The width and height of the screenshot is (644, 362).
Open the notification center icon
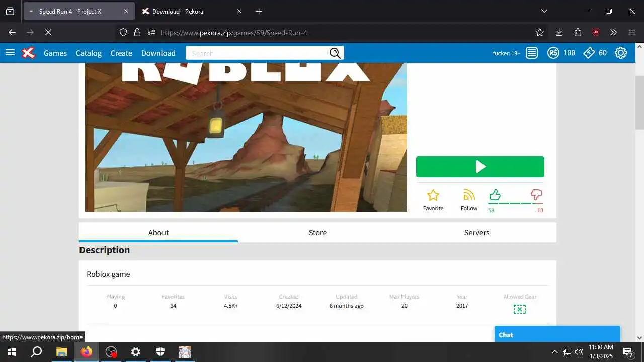pyautogui.click(x=628, y=352)
